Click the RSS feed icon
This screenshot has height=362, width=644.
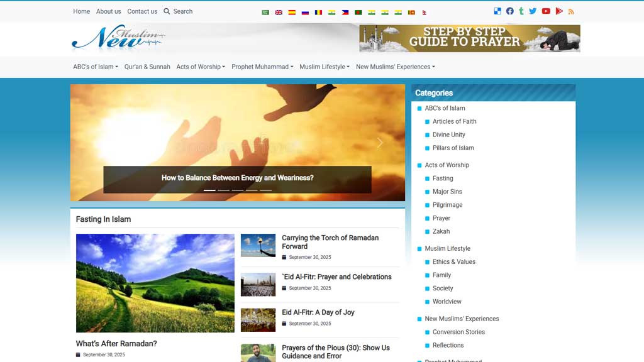[x=571, y=11]
